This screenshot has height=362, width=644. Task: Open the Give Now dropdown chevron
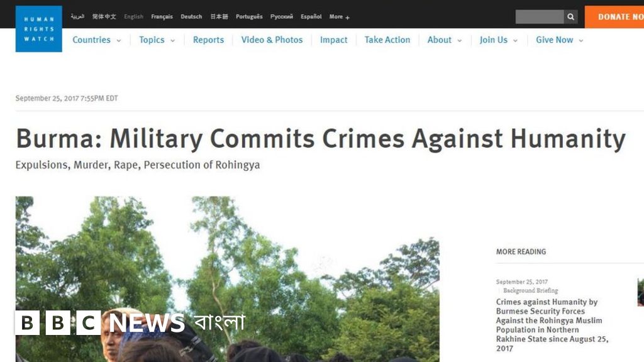(580, 40)
